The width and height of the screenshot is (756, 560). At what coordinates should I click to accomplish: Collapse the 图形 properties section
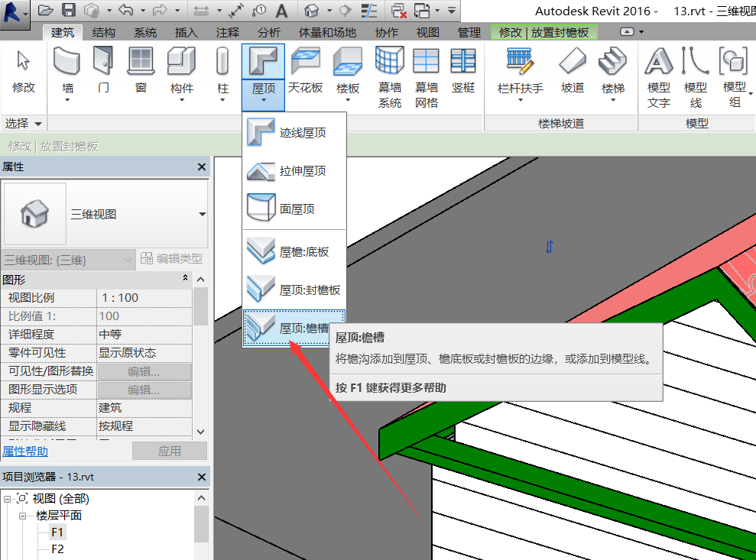click(185, 280)
